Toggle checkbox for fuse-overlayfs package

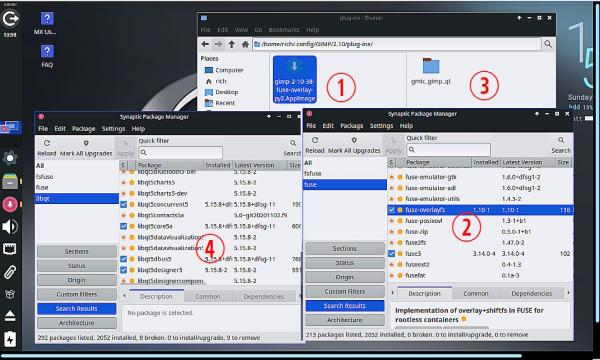coord(391,210)
